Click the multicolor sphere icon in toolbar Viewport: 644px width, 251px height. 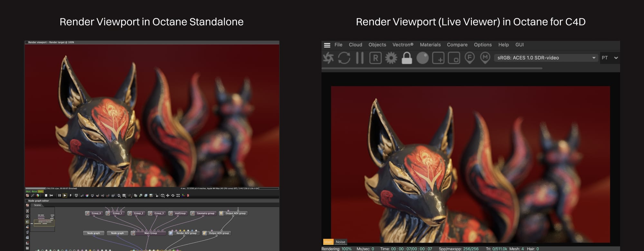[x=87, y=195]
